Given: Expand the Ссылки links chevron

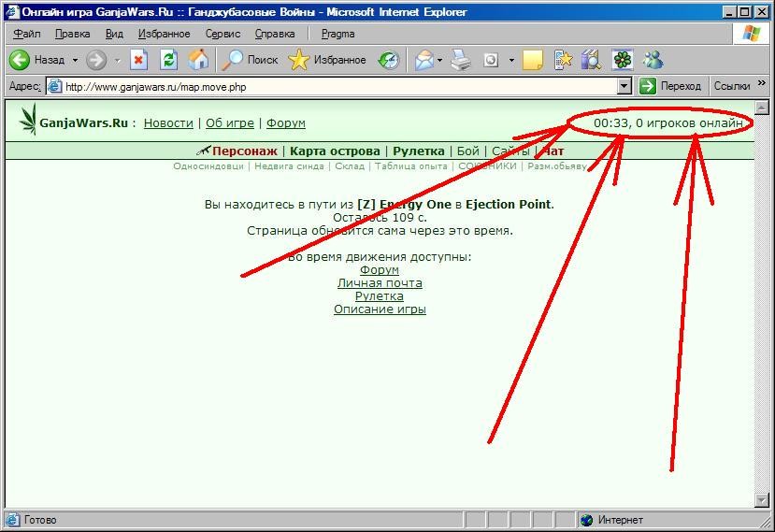Looking at the screenshot, I should (x=762, y=82).
